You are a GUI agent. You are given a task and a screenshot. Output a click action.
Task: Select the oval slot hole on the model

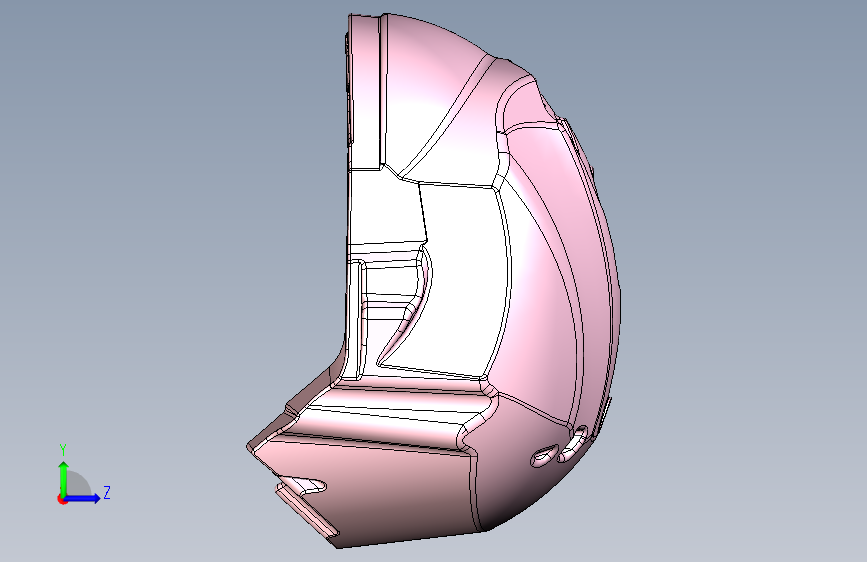[572, 444]
